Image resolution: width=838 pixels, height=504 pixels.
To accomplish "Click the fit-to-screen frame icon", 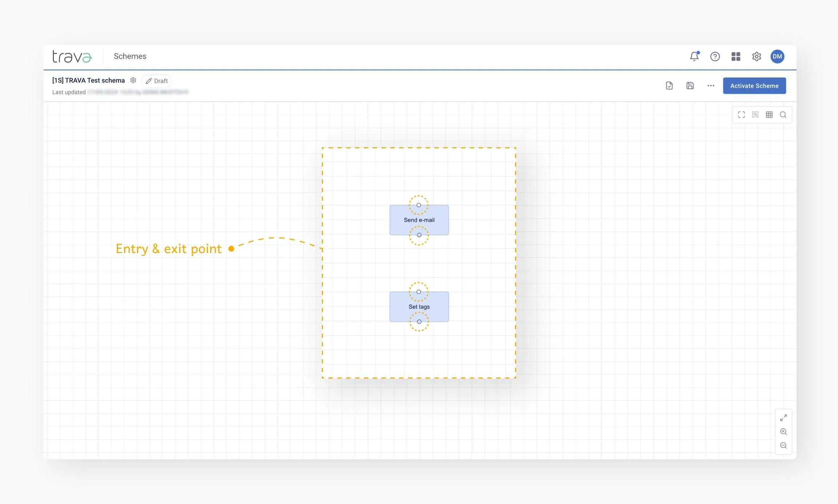I will 741,115.
